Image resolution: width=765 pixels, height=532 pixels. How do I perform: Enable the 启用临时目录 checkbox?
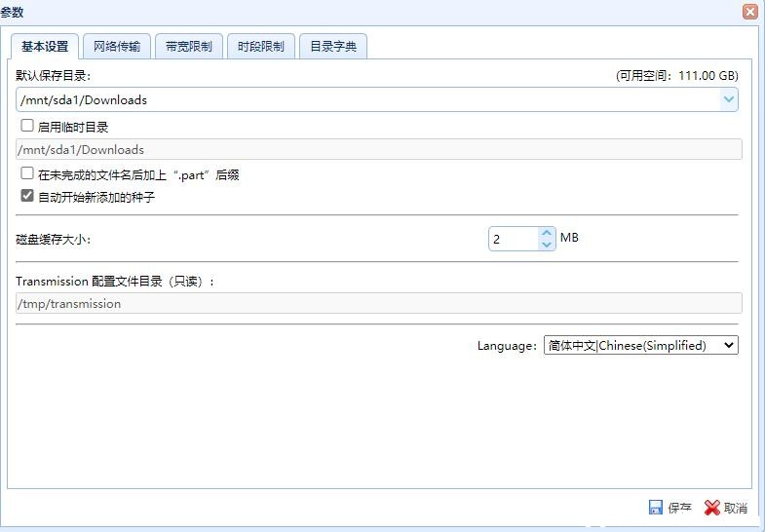click(x=27, y=126)
